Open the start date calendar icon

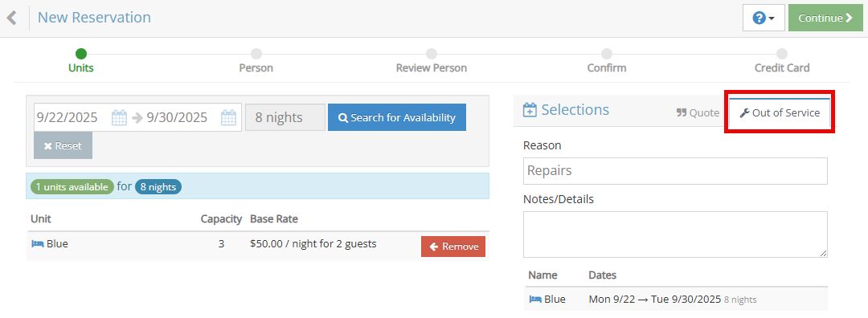pos(120,117)
